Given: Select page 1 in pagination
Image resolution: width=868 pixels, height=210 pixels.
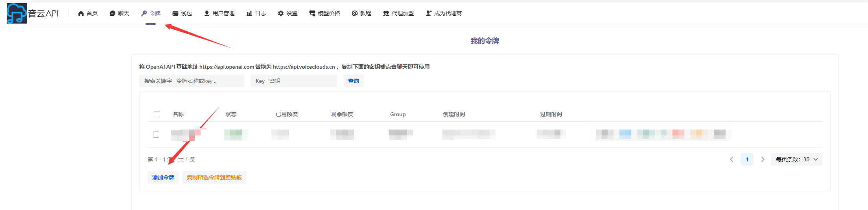Looking at the screenshot, I should [x=747, y=159].
